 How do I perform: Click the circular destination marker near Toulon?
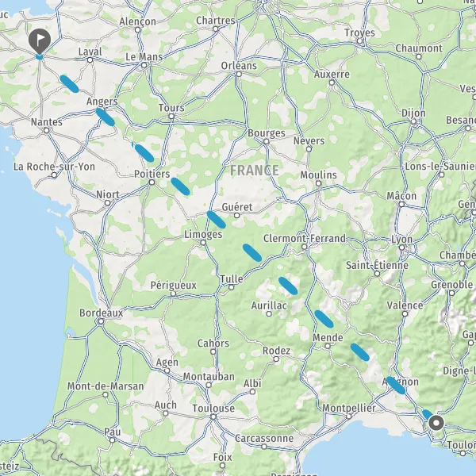[436, 423]
